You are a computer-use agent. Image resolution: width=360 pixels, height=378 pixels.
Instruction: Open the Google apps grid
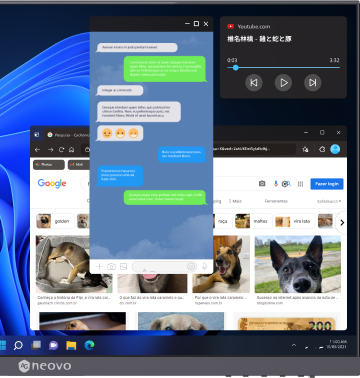click(x=300, y=184)
